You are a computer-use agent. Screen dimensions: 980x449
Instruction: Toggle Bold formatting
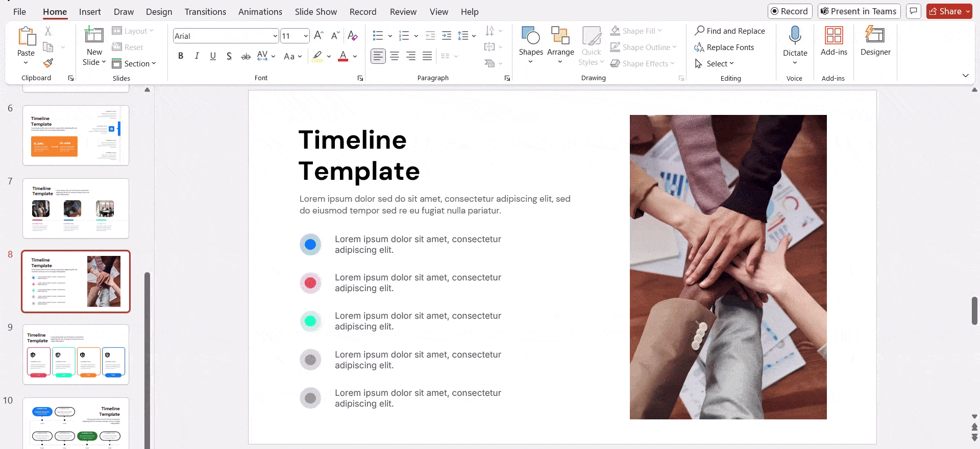click(x=181, y=56)
